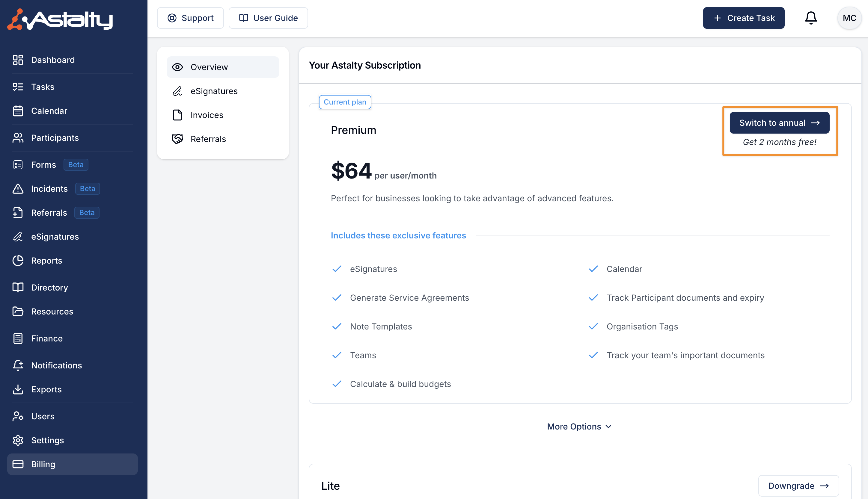Image resolution: width=868 pixels, height=499 pixels.
Task: Open Dashboard from the sidebar
Action: pyautogui.click(x=53, y=60)
